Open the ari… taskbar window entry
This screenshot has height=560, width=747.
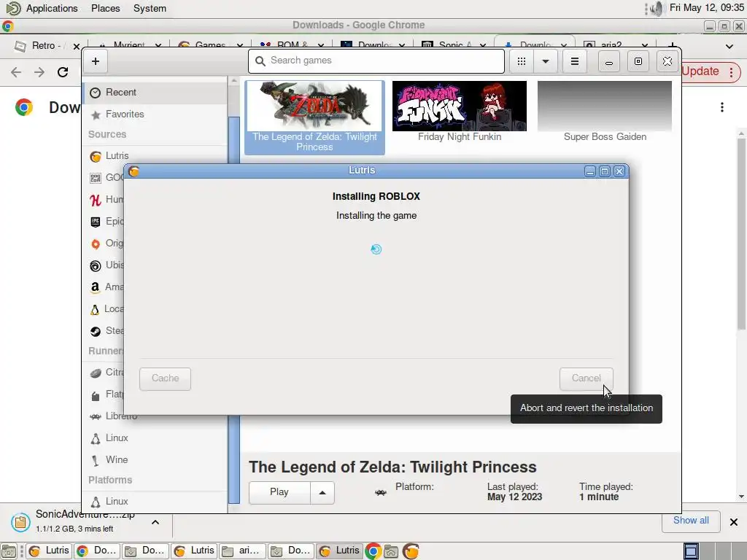pos(242,551)
